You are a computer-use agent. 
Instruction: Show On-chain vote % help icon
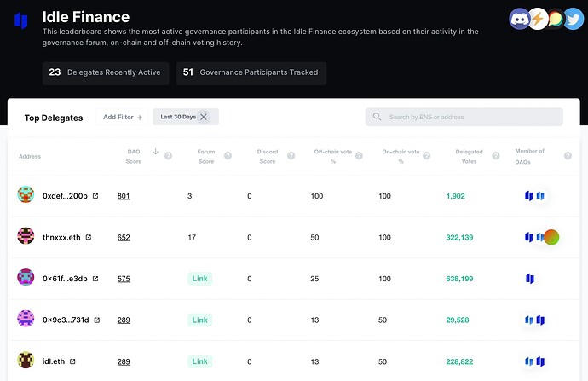(426, 156)
